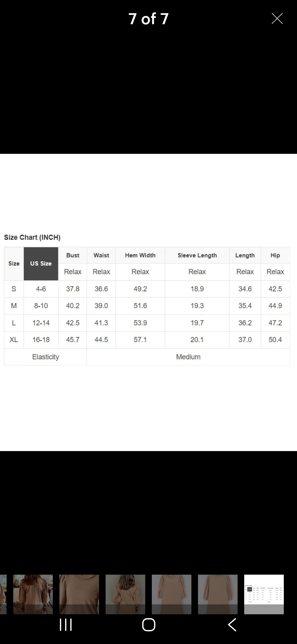The height and width of the screenshot is (644, 297).
Task: Tap the "Sleeve Length" column header
Action: (x=197, y=255)
